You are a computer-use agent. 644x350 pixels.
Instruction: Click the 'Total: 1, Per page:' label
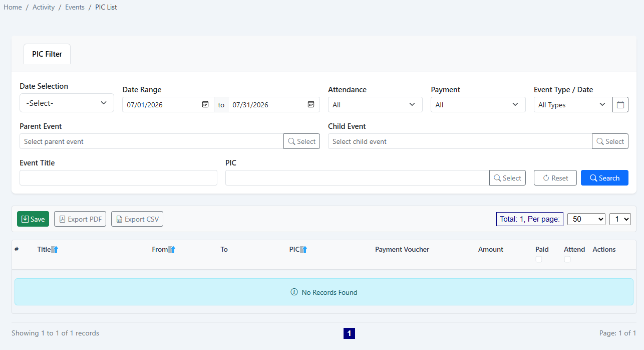530,219
